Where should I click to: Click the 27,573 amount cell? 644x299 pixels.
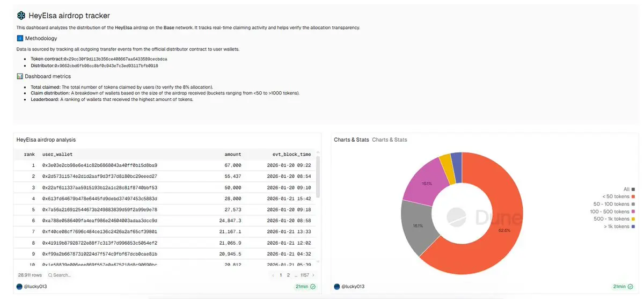pyautogui.click(x=233, y=209)
